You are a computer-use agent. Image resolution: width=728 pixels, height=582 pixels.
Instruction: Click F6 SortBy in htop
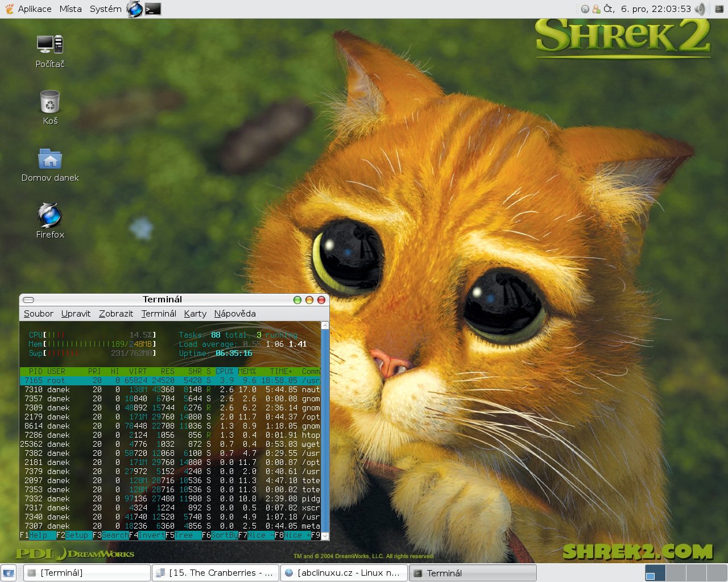pos(220,535)
